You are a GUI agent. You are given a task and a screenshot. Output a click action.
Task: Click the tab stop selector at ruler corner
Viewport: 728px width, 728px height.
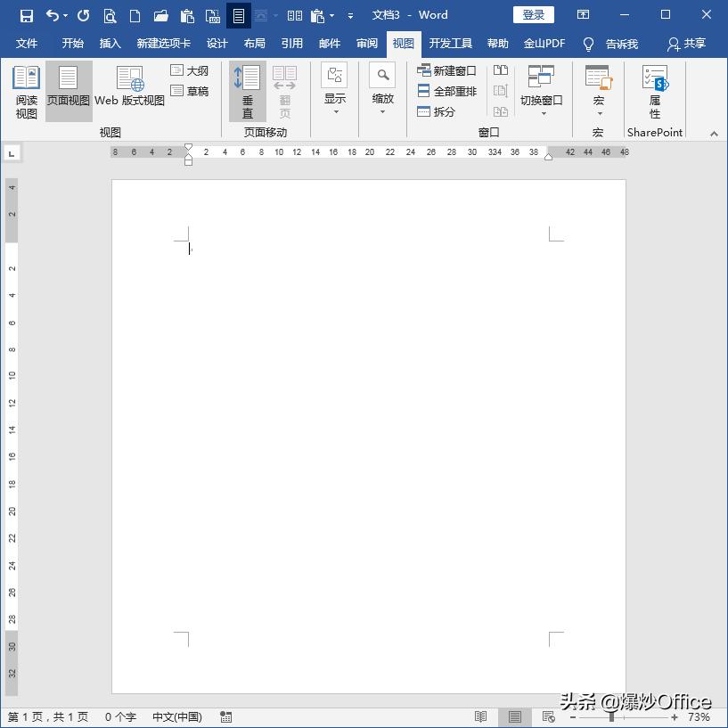[12, 153]
